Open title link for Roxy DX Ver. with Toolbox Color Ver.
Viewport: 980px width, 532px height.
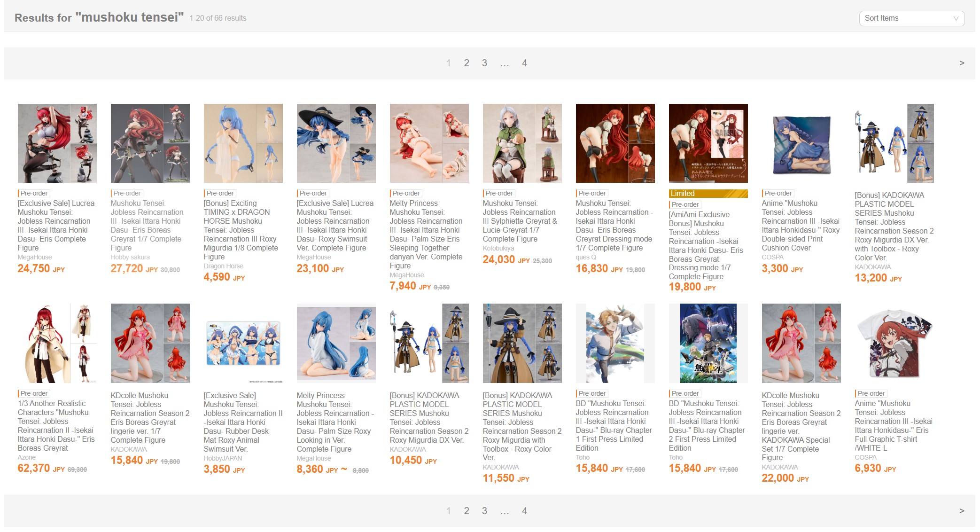pos(894,227)
